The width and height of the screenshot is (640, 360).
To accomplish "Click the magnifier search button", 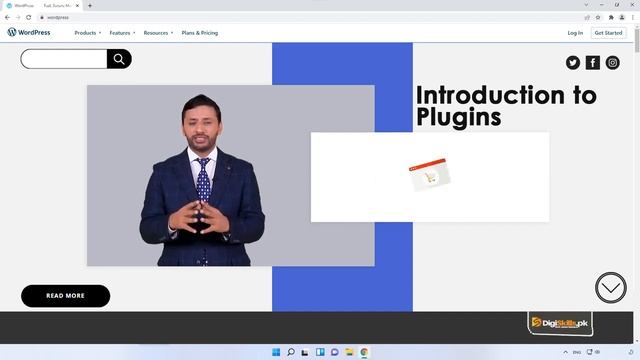I will (119, 59).
